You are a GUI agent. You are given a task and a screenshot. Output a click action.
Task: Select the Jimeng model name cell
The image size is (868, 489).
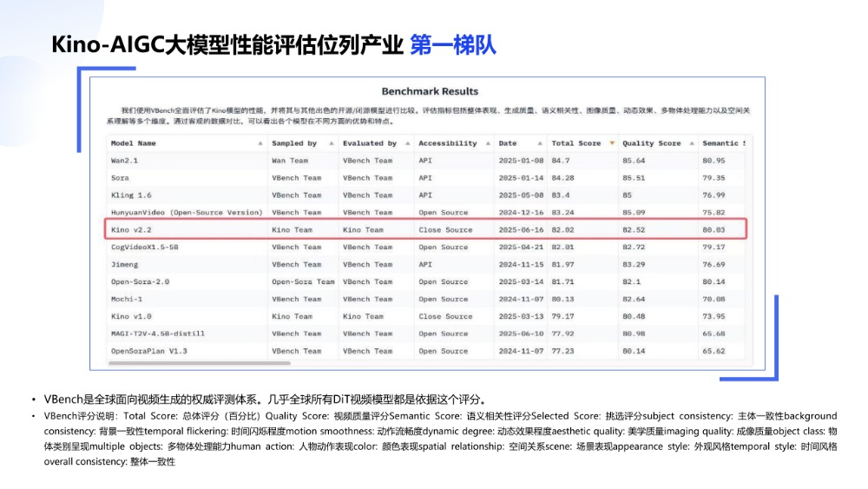(124, 265)
